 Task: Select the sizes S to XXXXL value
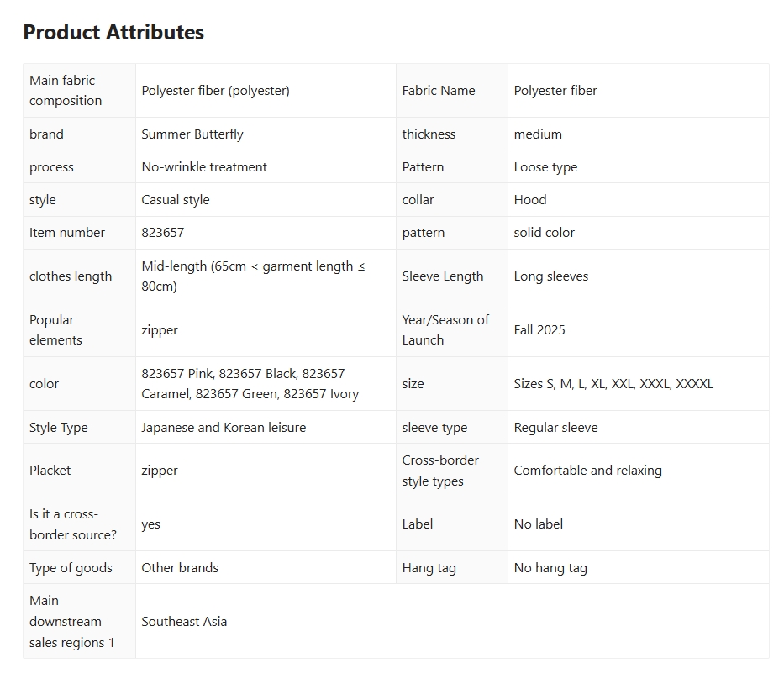tap(613, 384)
